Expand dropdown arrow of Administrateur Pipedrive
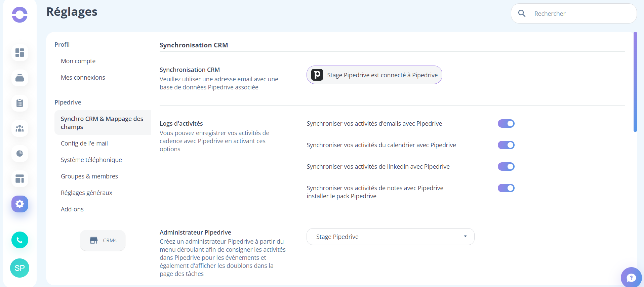This screenshot has width=644, height=287. click(465, 236)
